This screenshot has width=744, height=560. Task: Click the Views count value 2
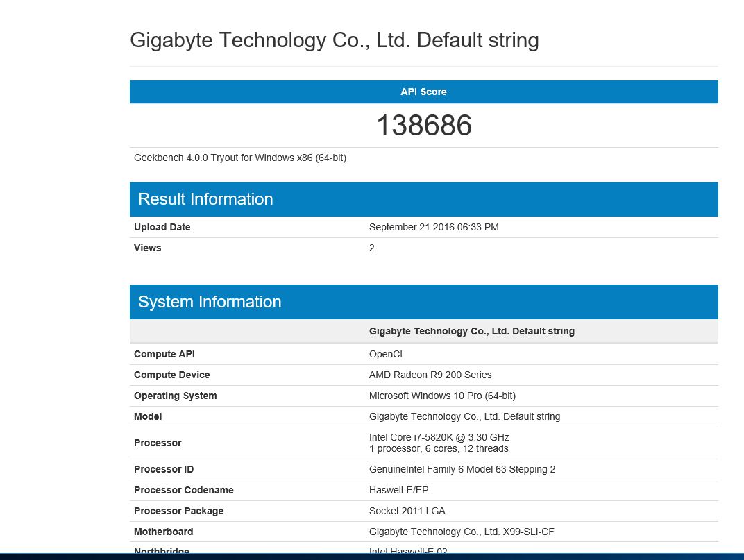tap(371, 248)
